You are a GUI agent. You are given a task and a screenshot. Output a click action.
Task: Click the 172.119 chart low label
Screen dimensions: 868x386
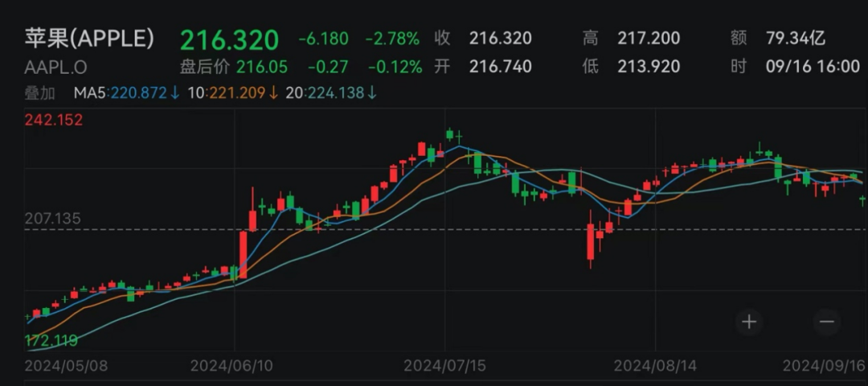click(x=51, y=340)
